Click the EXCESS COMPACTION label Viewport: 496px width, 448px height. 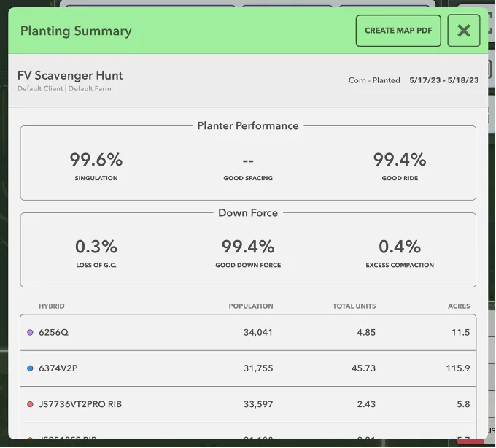(400, 265)
